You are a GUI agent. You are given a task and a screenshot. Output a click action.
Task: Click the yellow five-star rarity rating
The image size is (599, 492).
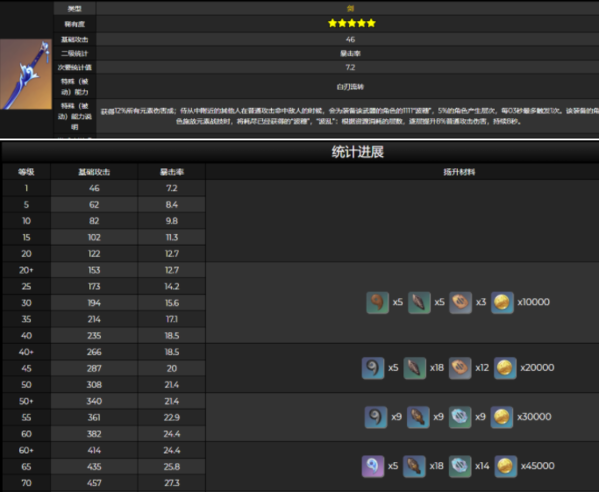point(351,23)
